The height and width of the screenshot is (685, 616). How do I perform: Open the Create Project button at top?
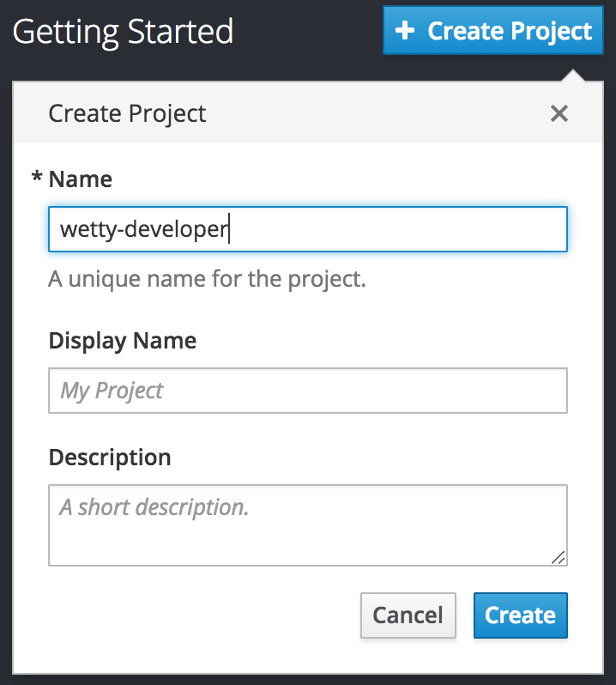(x=493, y=30)
